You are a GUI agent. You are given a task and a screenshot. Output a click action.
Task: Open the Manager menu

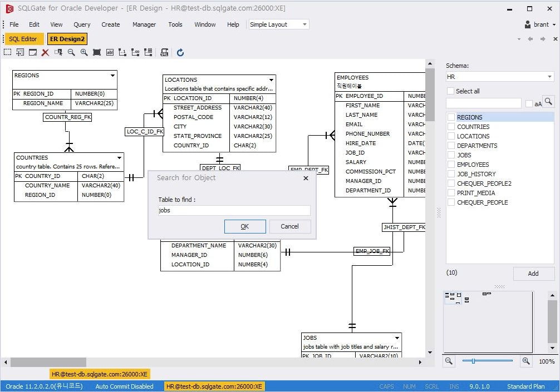[144, 24]
